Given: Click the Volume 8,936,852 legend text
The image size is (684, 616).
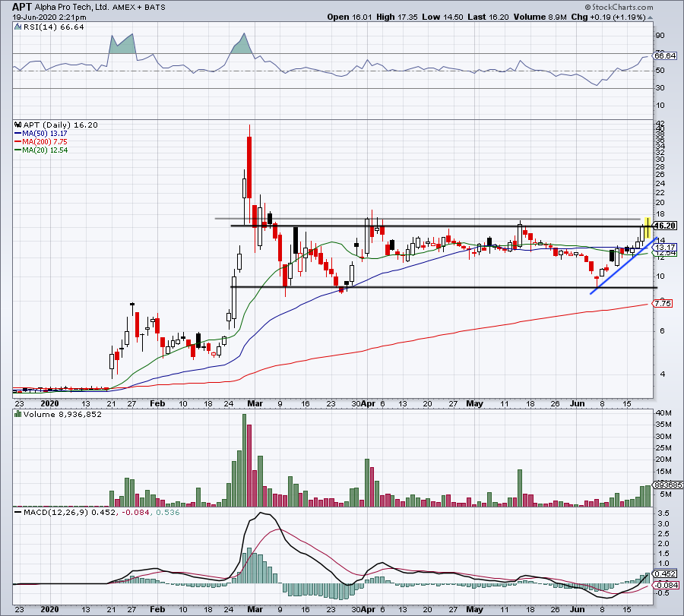Looking at the screenshot, I should coord(62,414).
